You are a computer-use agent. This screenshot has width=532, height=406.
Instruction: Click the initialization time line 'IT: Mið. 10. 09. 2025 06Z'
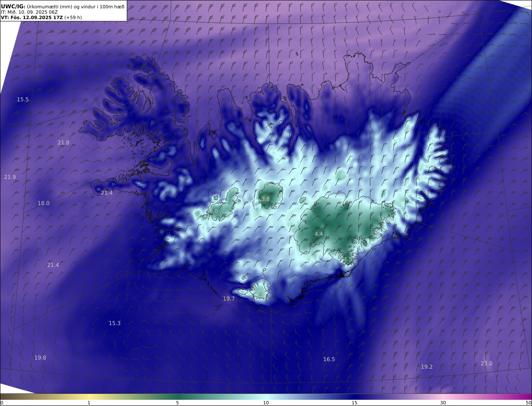click(x=30, y=12)
